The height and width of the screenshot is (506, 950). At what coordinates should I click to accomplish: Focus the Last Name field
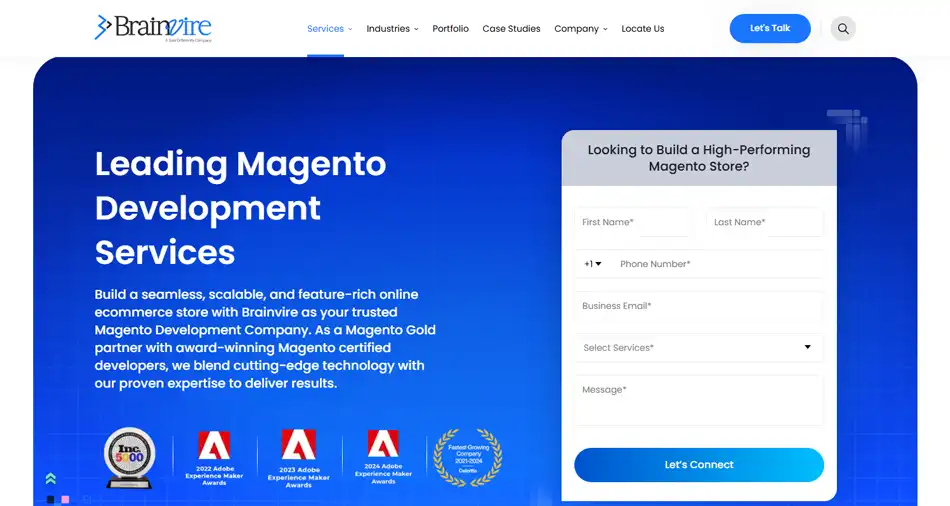tap(765, 222)
